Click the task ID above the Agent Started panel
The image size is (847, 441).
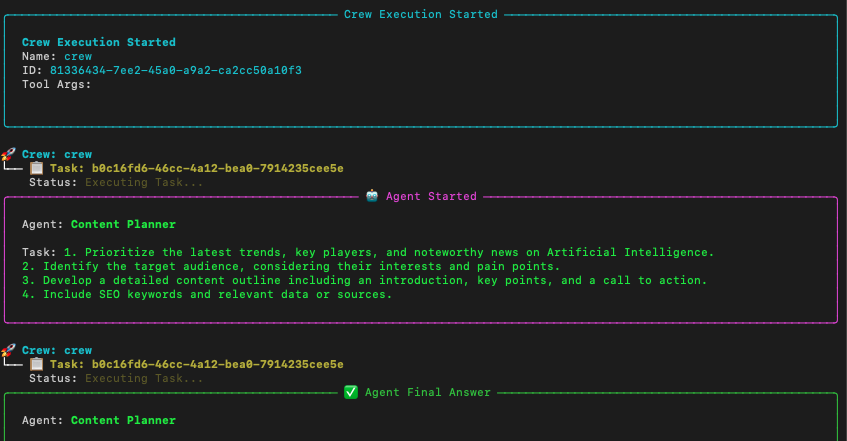[210, 168]
